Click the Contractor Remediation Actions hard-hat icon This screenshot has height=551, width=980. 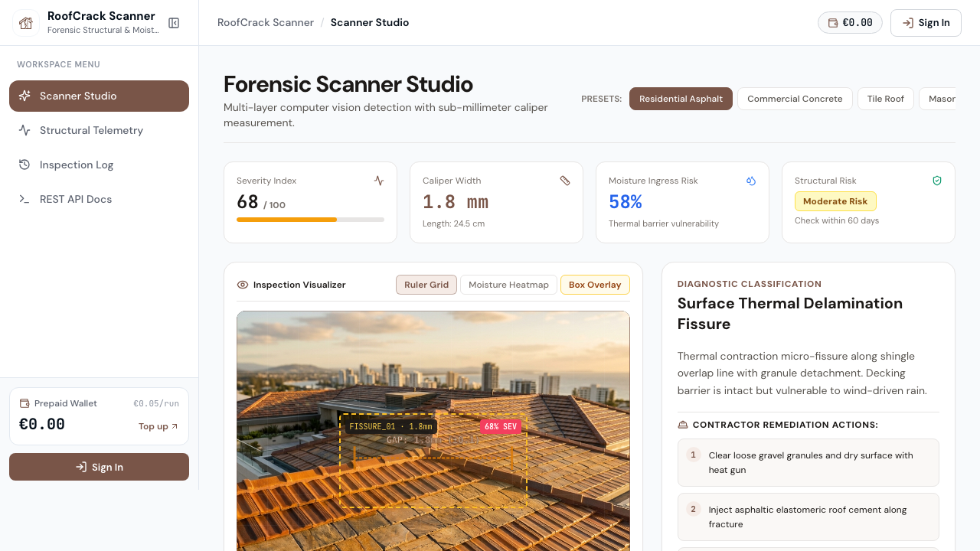[x=683, y=425]
